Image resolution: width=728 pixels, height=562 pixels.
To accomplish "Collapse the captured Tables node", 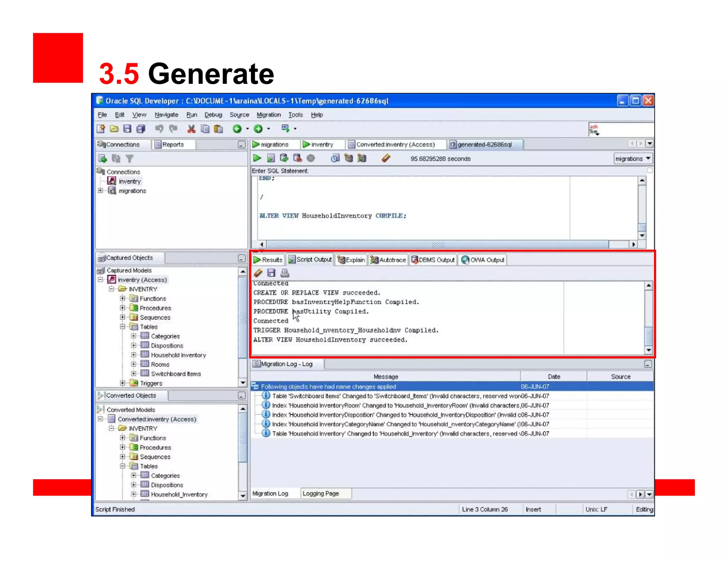I will pyautogui.click(x=123, y=326).
